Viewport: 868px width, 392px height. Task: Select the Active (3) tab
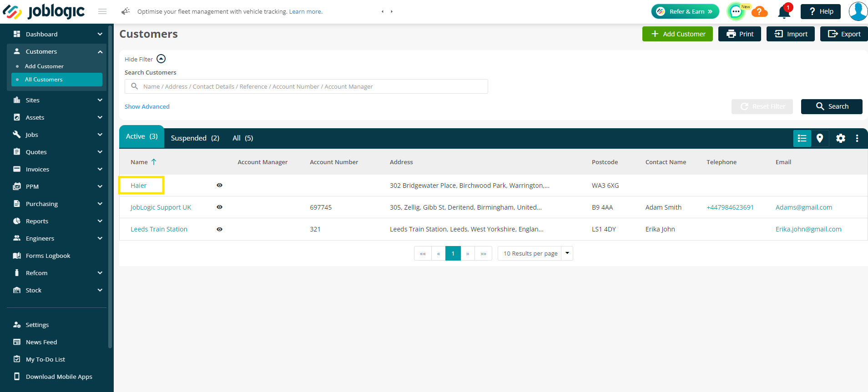[x=141, y=136]
